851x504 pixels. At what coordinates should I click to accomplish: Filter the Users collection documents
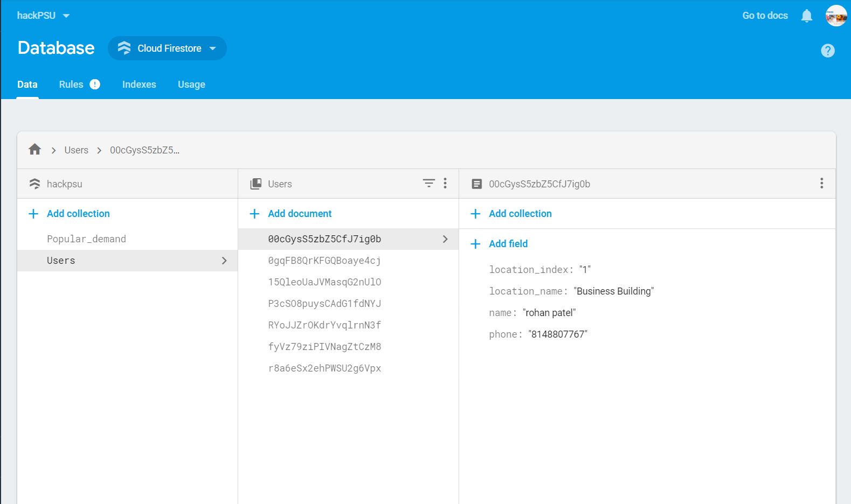pyautogui.click(x=428, y=184)
